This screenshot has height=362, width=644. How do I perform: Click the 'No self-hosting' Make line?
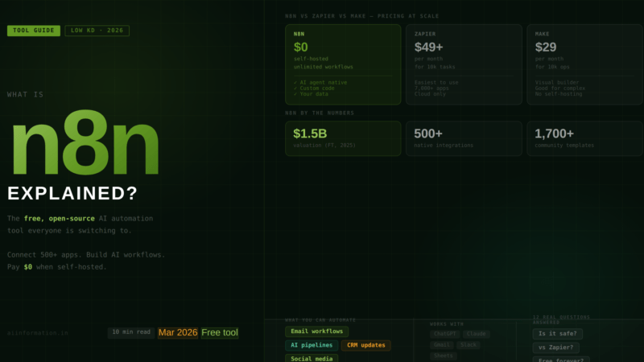pos(559,94)
